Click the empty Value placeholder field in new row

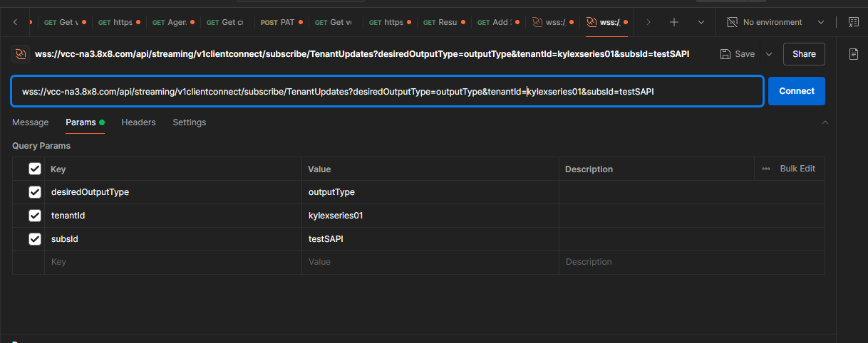click(x=430, y=262)
